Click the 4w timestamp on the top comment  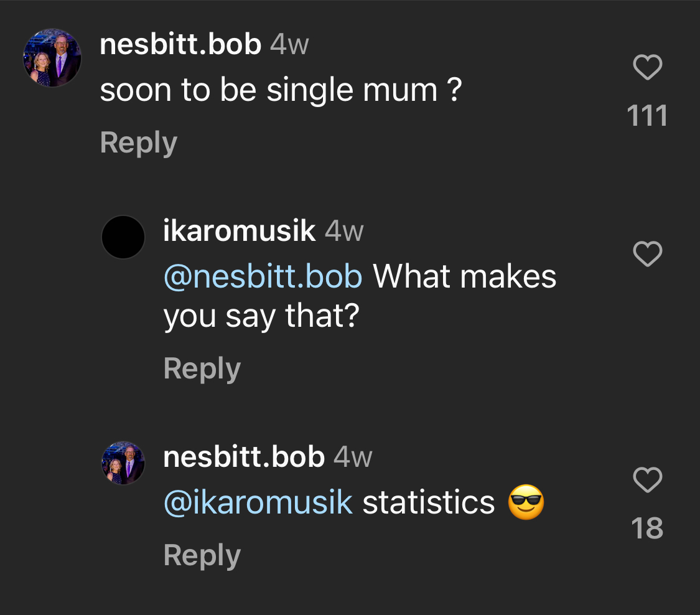click(289, 45)
